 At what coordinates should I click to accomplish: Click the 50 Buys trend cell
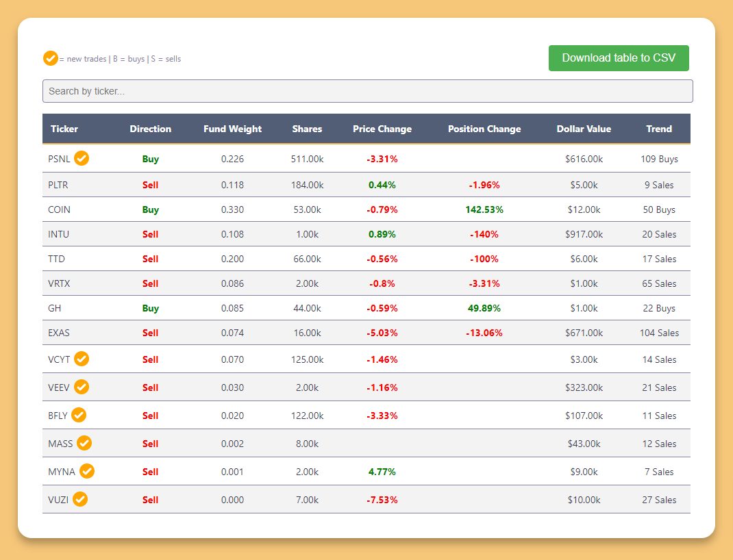pos(659,209)
